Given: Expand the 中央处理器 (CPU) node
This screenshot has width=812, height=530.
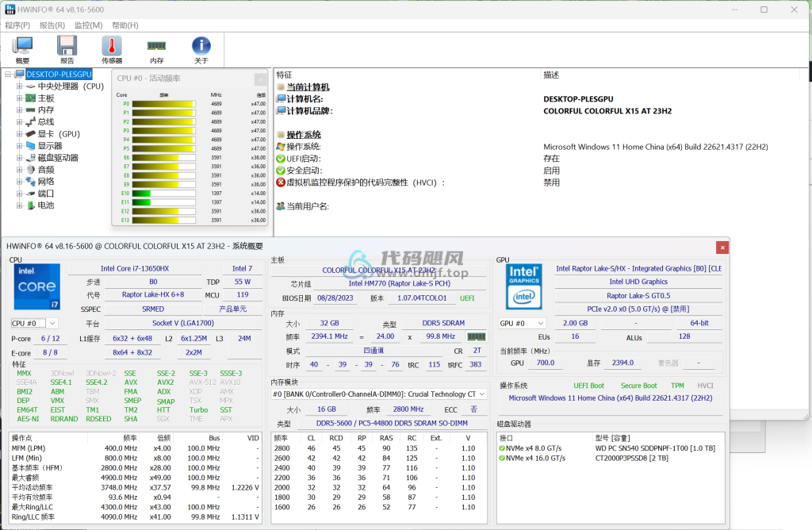Looking at the screenshot, I should point(19,86).
